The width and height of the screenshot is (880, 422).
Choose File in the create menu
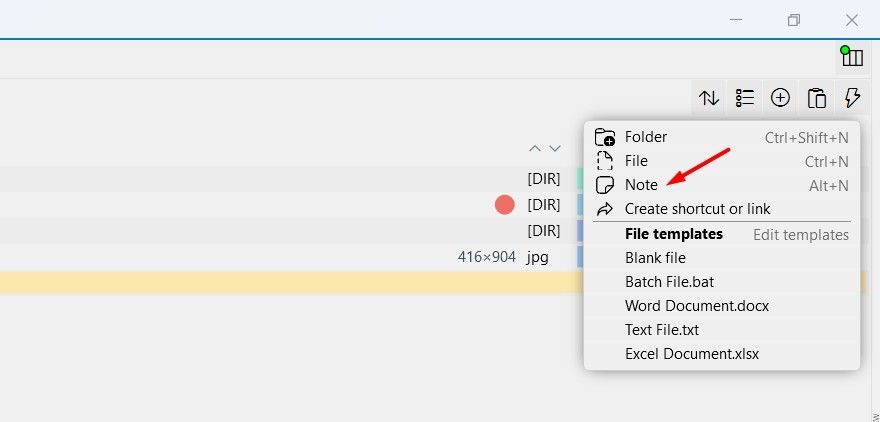point(636,161)
